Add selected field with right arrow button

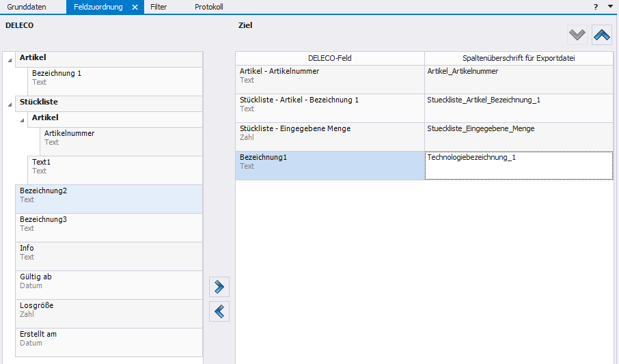point(219,288)
